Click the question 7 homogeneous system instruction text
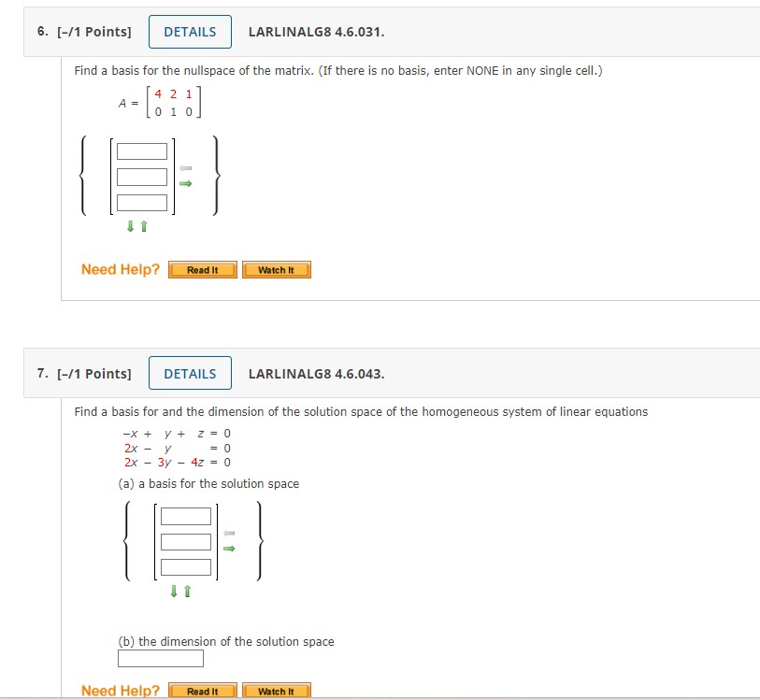The width and height of the screenshot is (760, 700). coord(361,412)
